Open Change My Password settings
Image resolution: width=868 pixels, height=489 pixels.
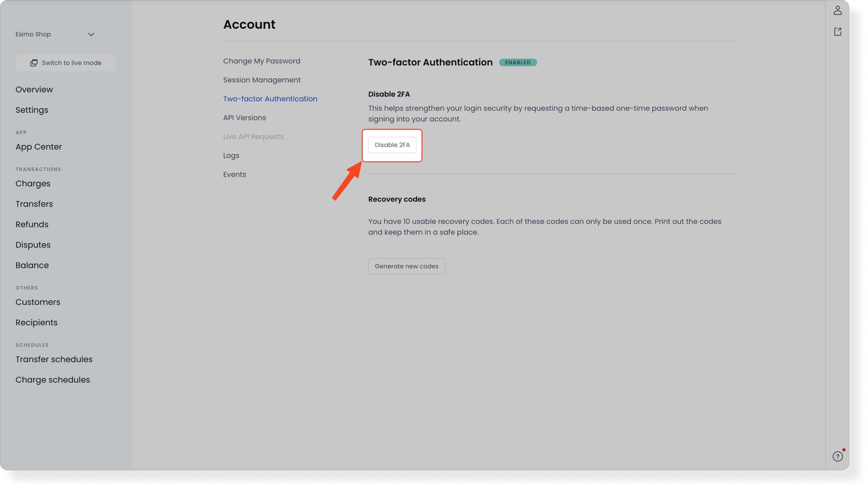point(262,61)
